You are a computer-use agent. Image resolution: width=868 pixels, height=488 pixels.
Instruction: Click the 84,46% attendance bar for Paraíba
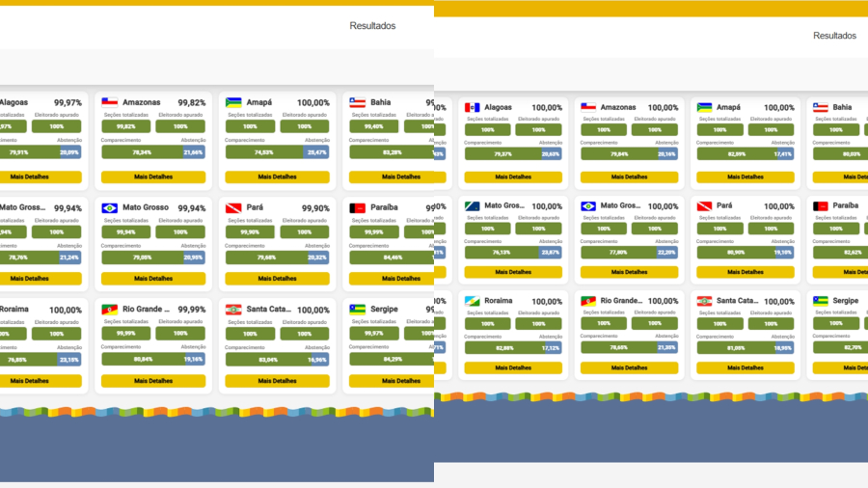point(392,258)
